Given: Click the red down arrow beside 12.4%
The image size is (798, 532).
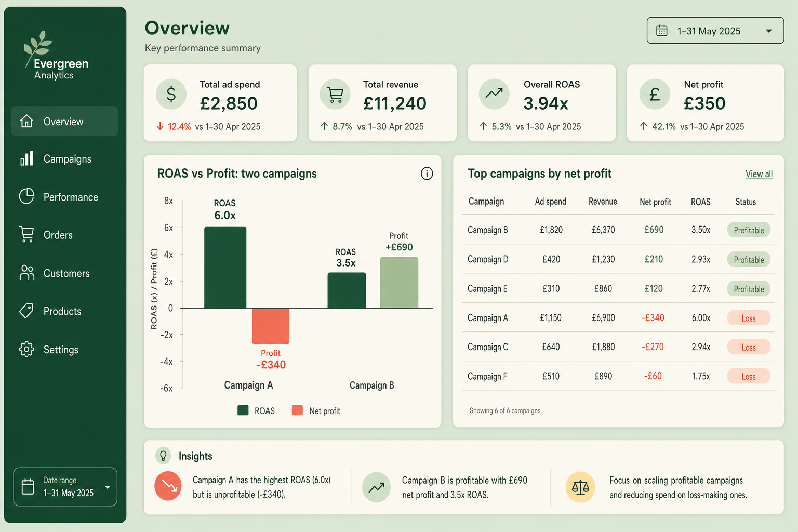Looking at the screenshot, I should (x=160, y=126).
